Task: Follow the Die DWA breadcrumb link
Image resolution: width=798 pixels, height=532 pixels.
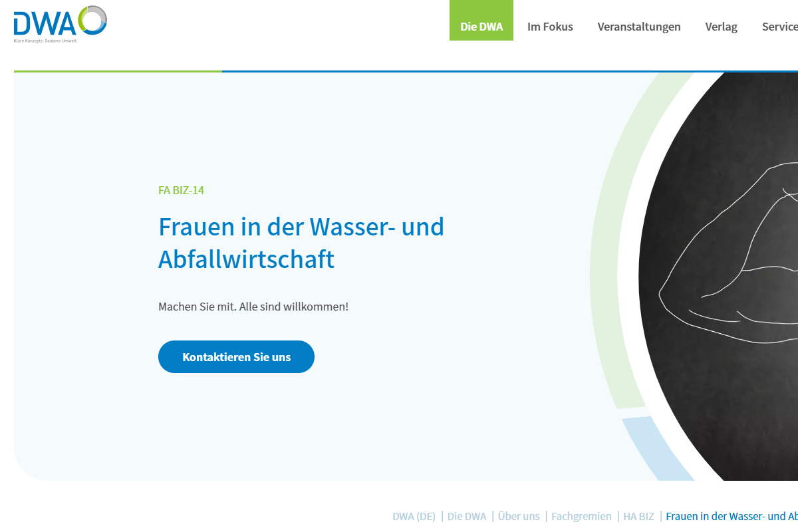Action: [467, 516]
